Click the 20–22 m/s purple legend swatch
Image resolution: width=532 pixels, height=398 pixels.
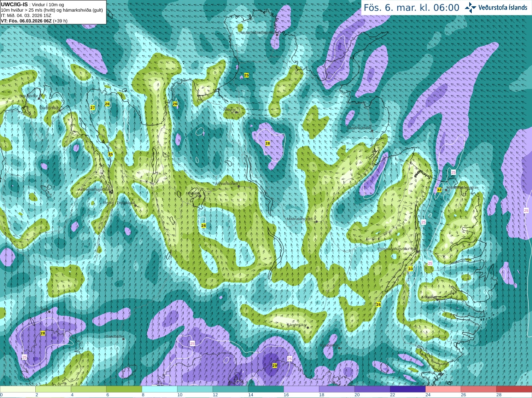pyautogui.click(x=372, y=389)
